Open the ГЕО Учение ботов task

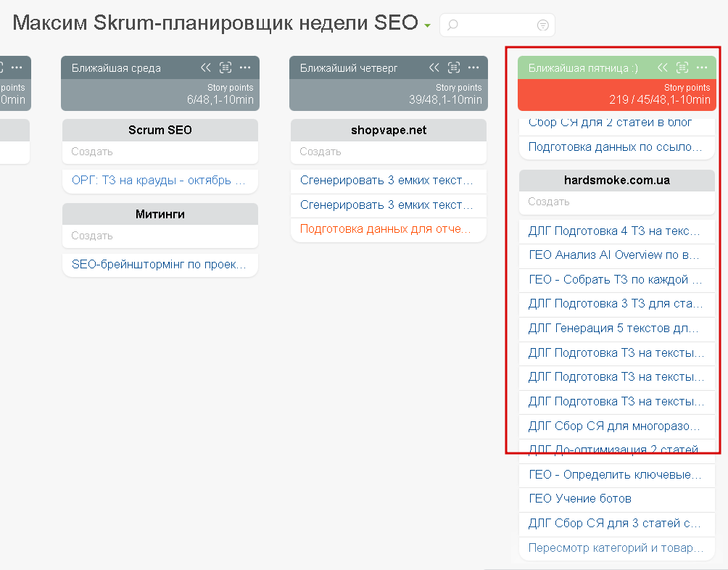click(580, 499)
